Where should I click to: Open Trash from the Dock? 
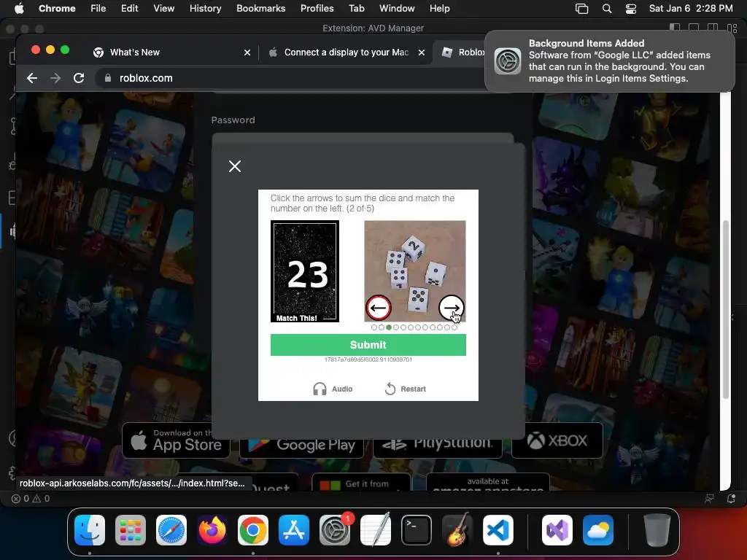tap(657, 530)
